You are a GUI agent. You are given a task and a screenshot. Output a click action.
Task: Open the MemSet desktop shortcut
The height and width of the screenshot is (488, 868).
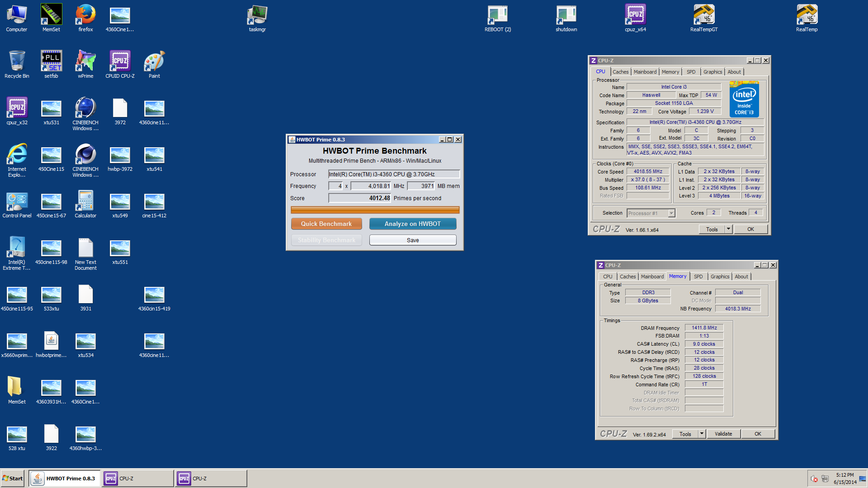point(51,18)
